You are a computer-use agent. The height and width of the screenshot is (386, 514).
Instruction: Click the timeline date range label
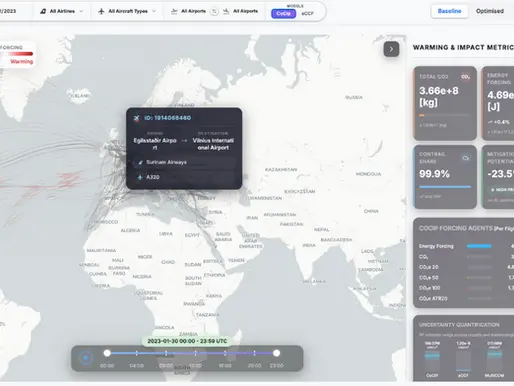click(x=187, y=341)
